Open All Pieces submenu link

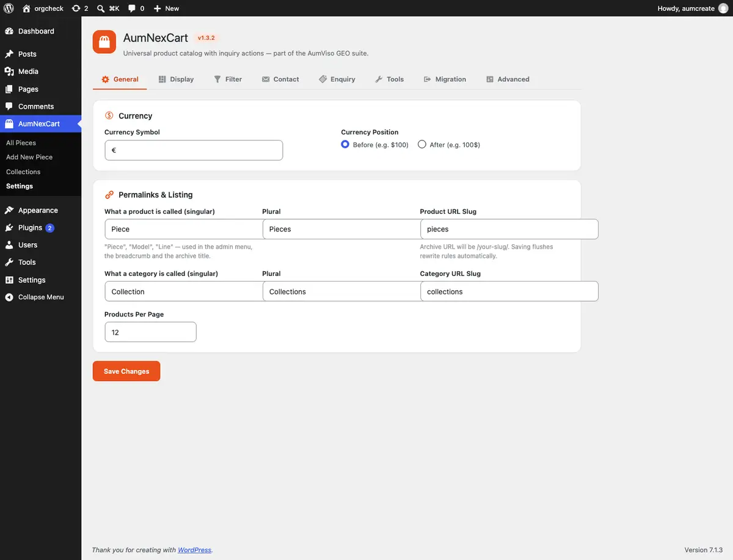(21, 143)
